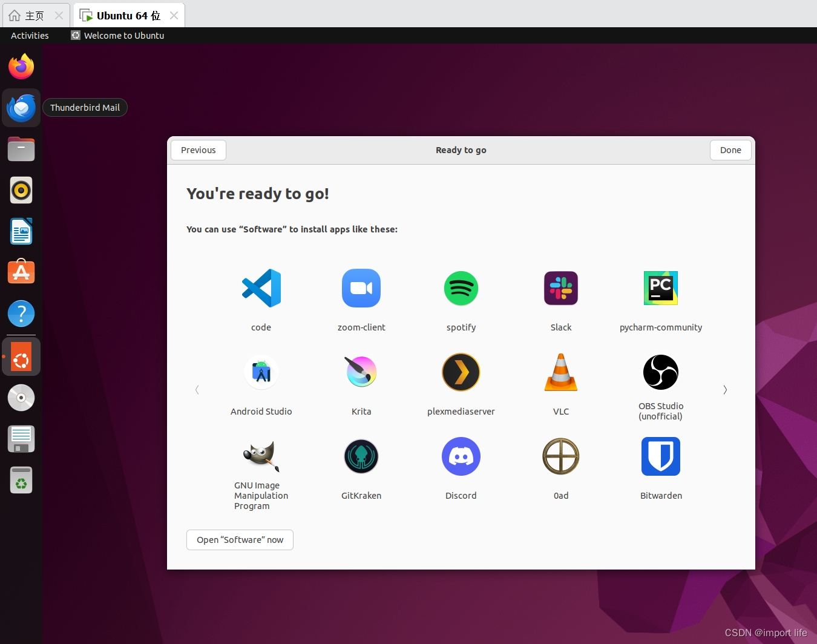
Task: Open Rhythmbox music player in dock
Action: 21,190
